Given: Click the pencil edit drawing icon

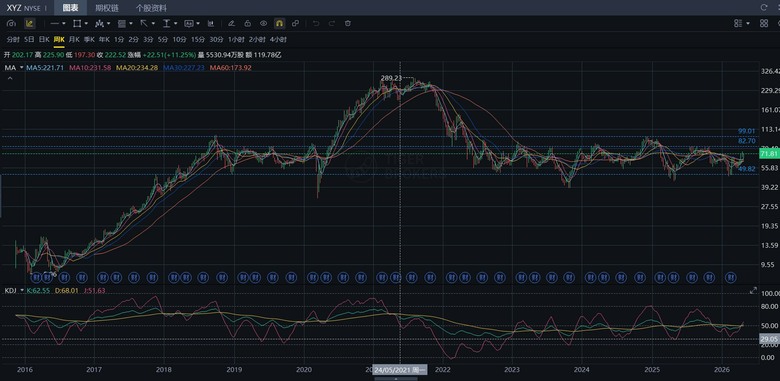Looking at the screenshot, I should click(x=231, y=23).
